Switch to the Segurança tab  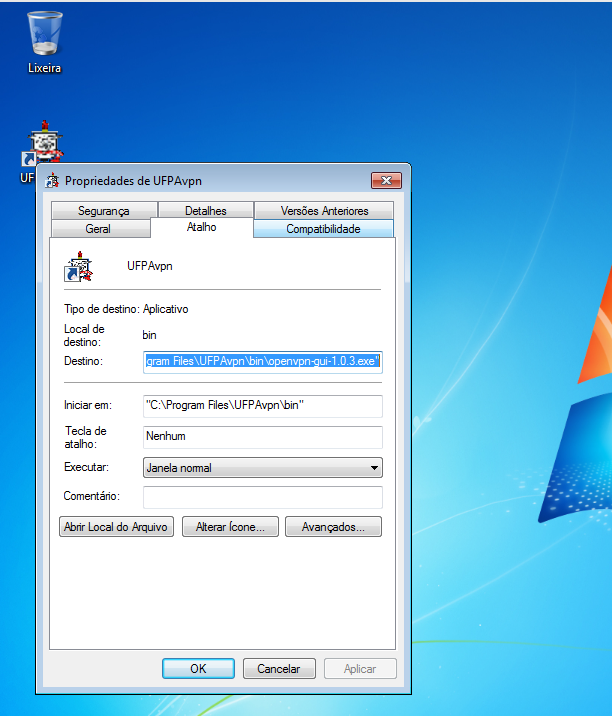(104, 211)
